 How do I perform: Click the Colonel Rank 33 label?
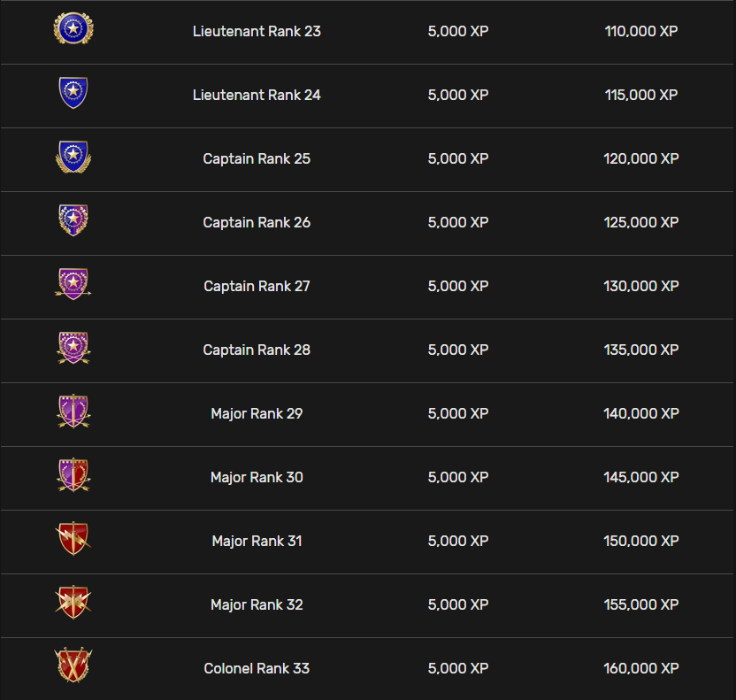tap(257, 669)
